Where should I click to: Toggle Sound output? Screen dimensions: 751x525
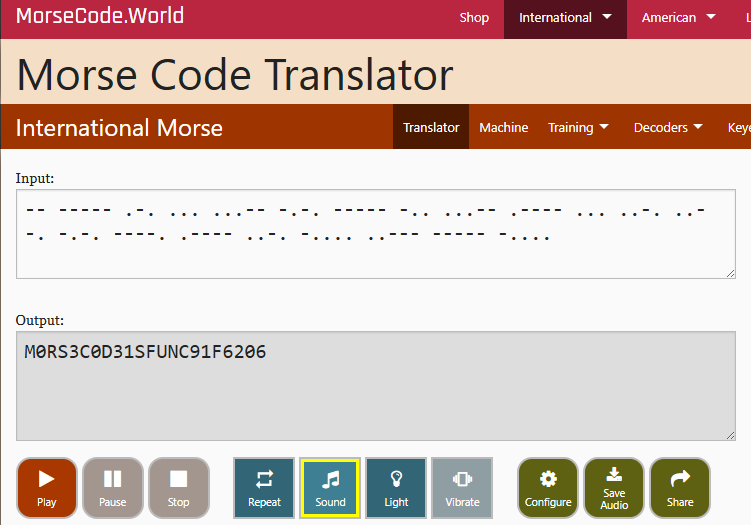coord(330,488)
